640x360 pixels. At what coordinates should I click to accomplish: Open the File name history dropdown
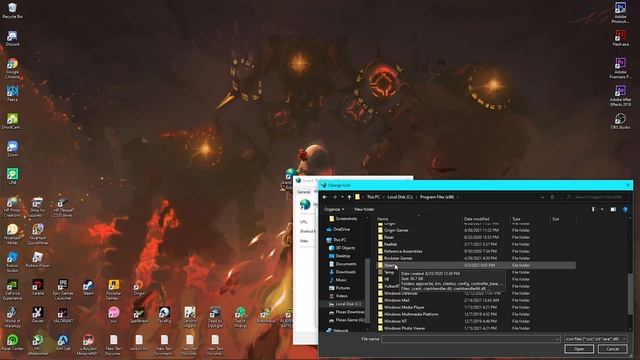click(x=557, y=339)
